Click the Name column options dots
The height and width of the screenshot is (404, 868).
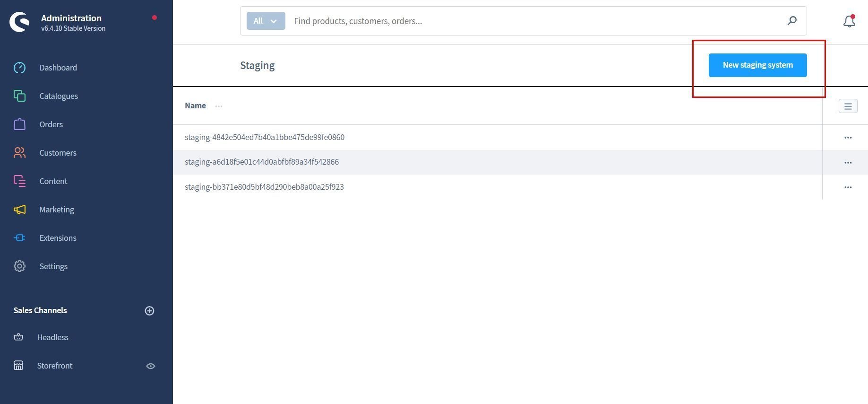(219, 106)
